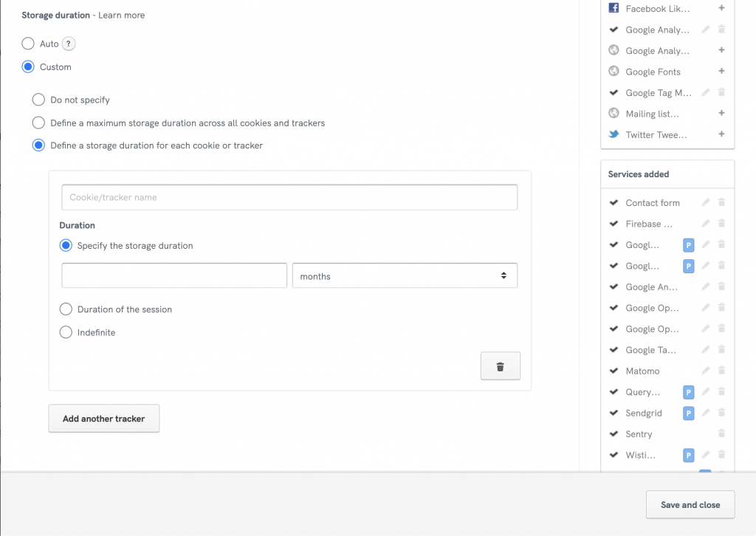Choose the 'Do not specify' radio option
This screenshot has width=756, height=536.
coord(38,100)
